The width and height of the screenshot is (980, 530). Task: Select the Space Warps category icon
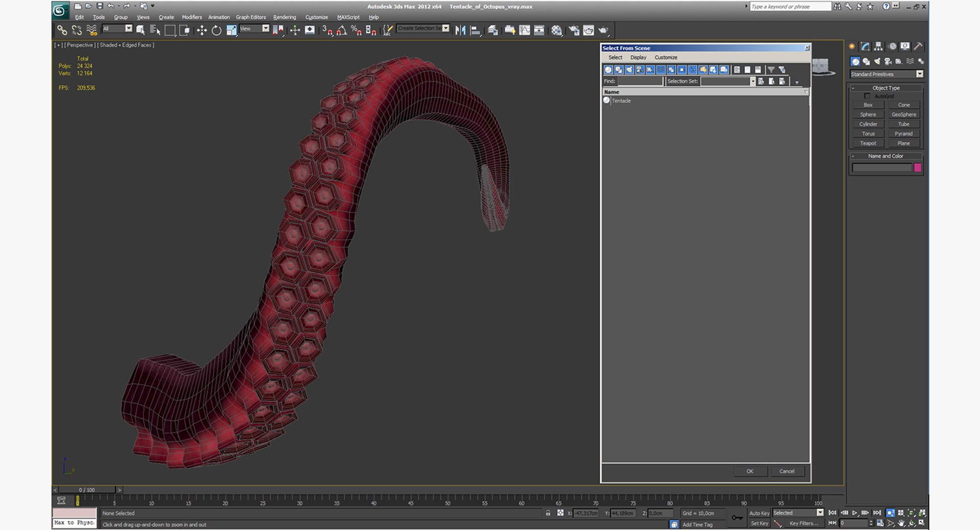(x=910, y=61)
